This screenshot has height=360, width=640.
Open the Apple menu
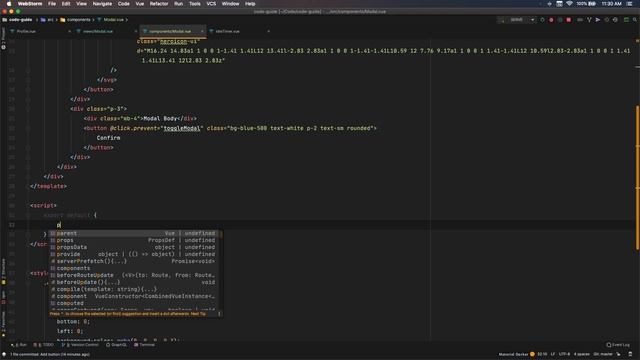coord(9,4)
